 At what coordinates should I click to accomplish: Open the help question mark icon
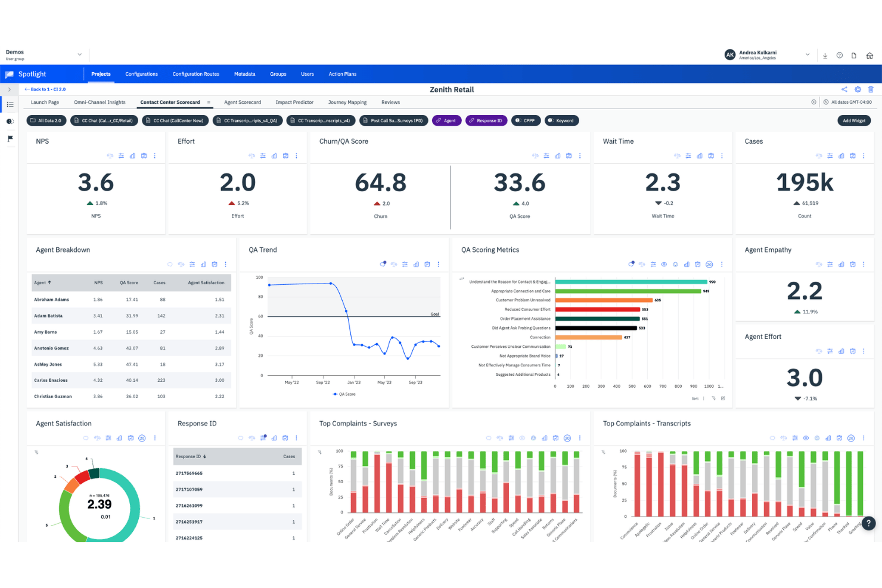(839, 55)
